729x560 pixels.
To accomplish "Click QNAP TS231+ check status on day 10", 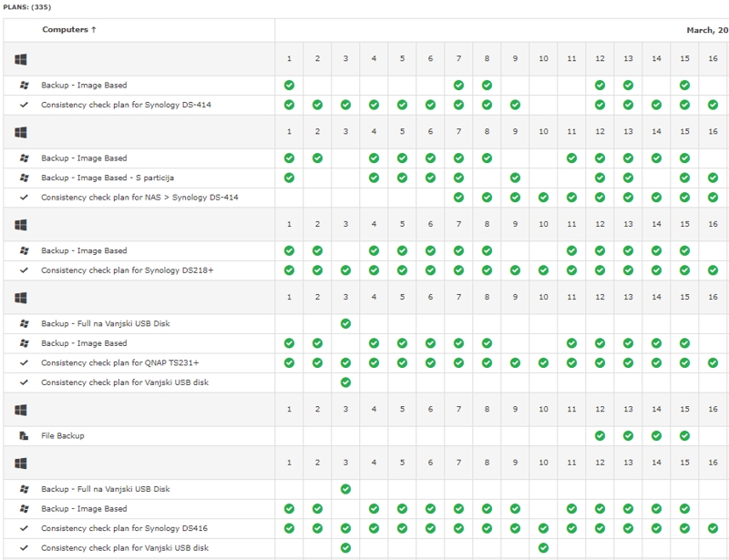I will tap(543, 363).
